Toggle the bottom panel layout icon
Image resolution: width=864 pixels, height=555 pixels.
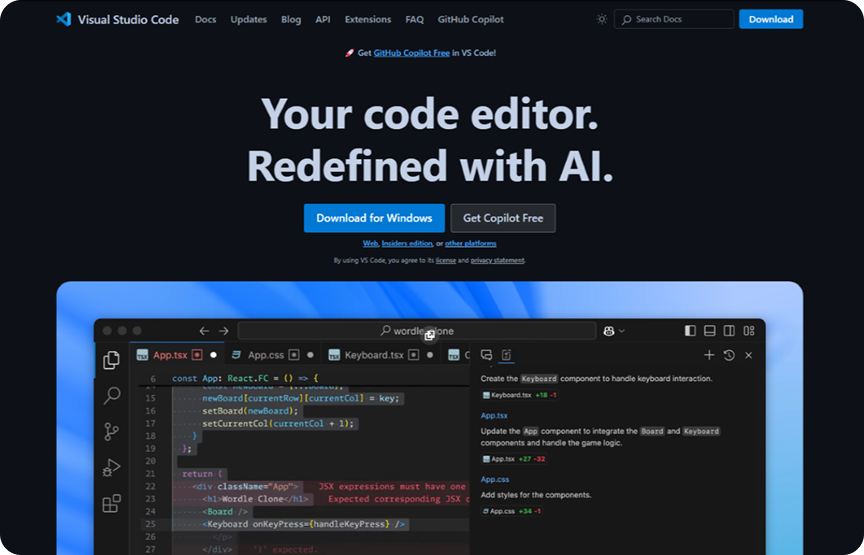tap(710, 331)
